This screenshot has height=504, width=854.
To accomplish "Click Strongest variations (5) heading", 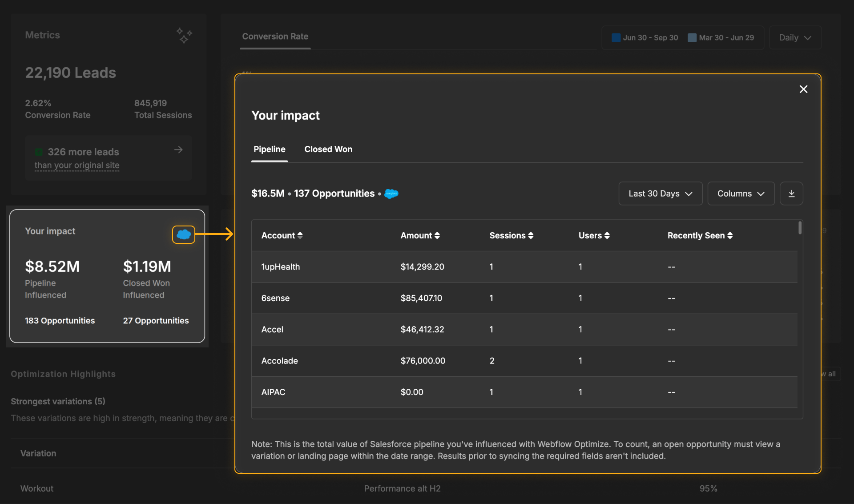I will (x=58, y=401).
